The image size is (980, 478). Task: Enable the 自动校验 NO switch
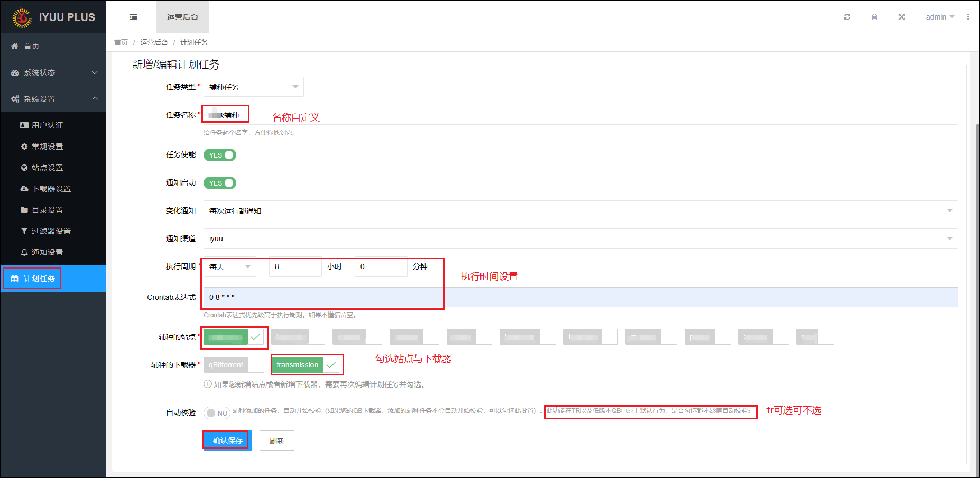click(217, 413)
